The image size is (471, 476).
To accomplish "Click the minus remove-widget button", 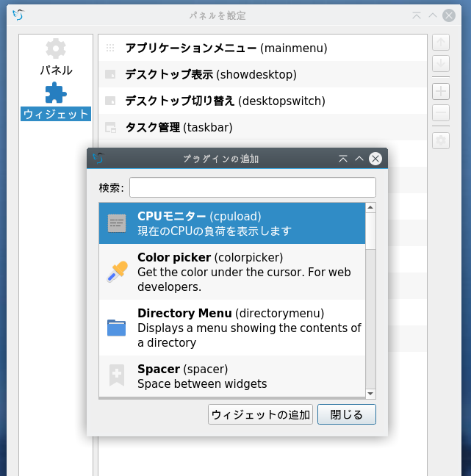I will pyautogui.click(x=441, y=113).
